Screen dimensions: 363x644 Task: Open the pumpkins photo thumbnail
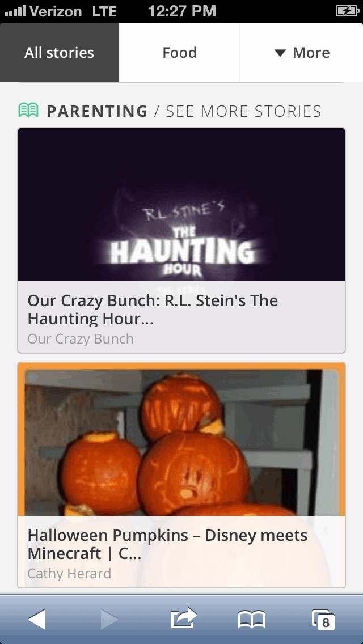point(181,439)
